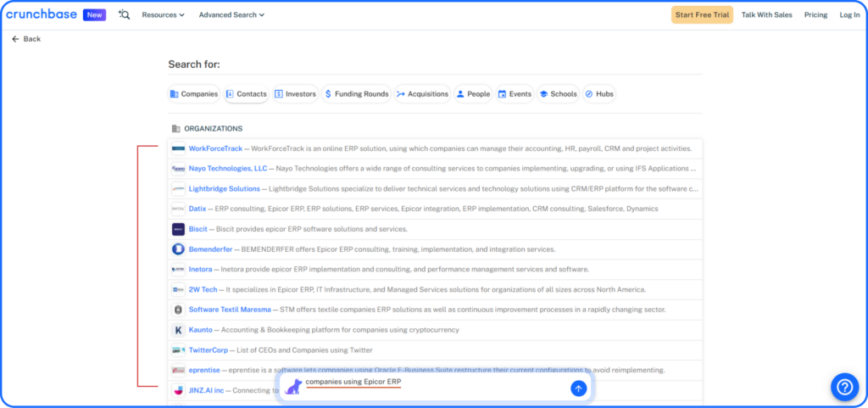Click the search box with Epicor query

click(435, 387)
